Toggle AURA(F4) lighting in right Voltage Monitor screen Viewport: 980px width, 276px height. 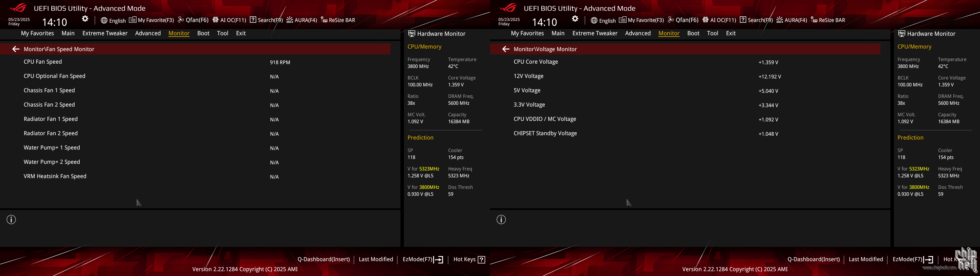point(792,20)
